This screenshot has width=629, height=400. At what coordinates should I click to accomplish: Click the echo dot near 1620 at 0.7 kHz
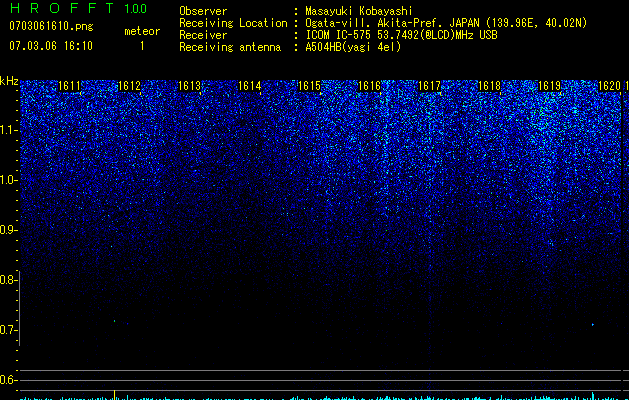click(592, 325)
